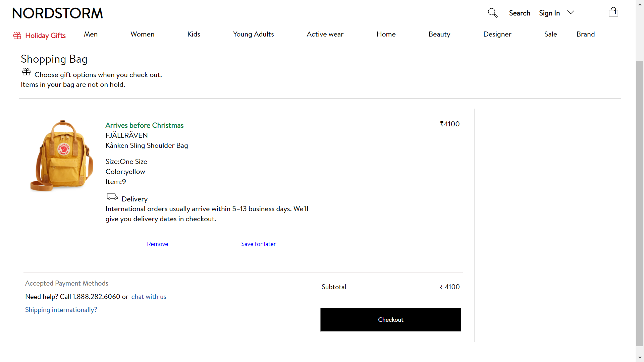
Task: Click Shipping internationally question link
Action: [x=61, y=310]
